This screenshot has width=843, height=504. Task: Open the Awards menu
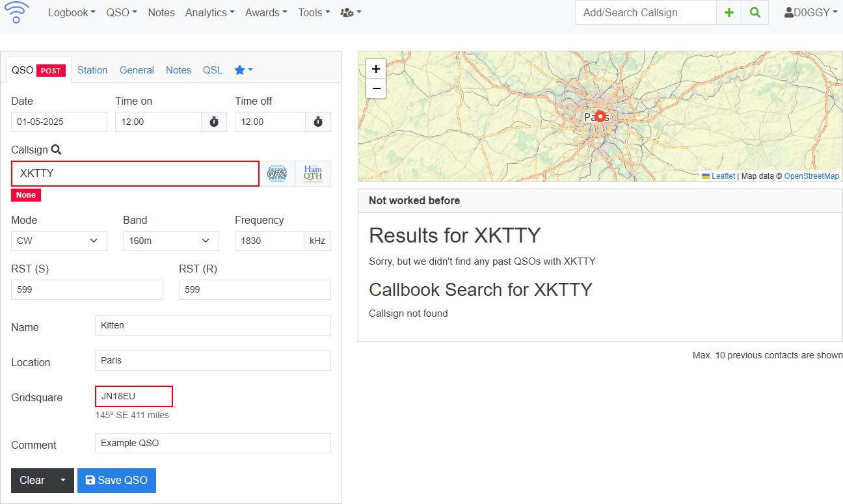click(266, 12)
